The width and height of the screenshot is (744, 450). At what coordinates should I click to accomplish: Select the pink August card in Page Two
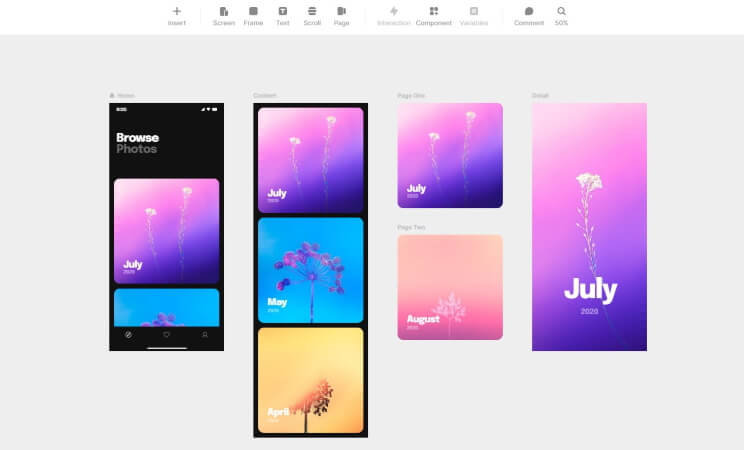pyautogui.click(x=450, y=287)
